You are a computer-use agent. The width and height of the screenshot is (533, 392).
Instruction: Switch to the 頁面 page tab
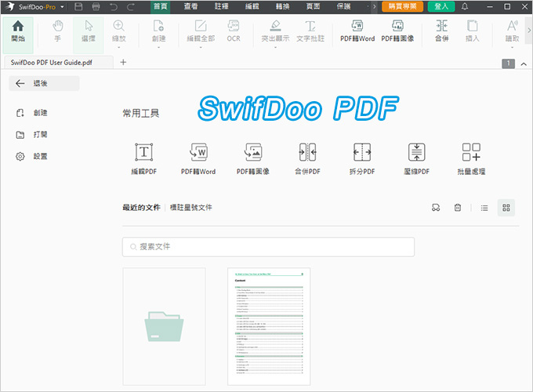(x=313, y=6)
